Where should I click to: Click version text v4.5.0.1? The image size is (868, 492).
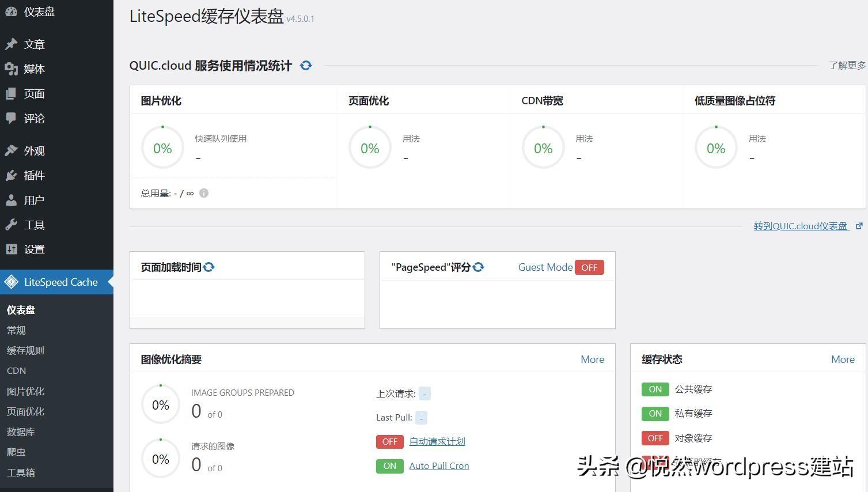[x=300, y=19]
